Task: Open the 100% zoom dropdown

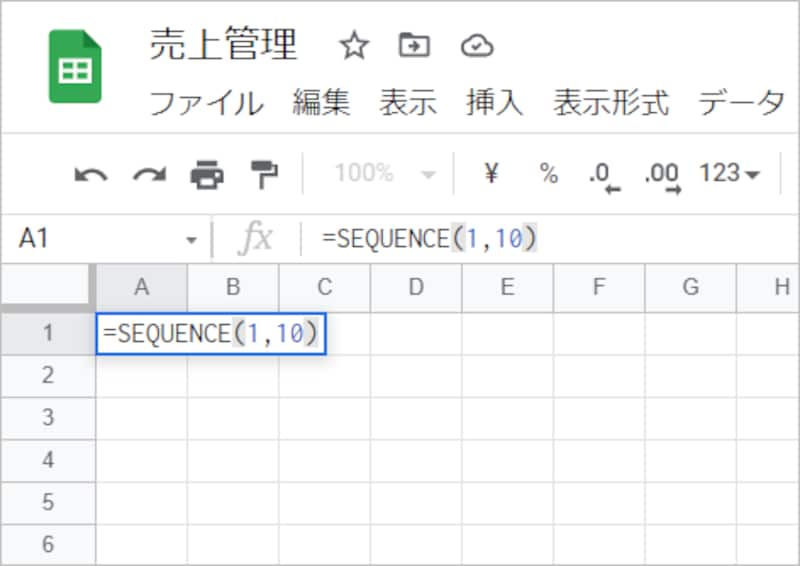Action: pyautogui.click(x=385, y=173)
